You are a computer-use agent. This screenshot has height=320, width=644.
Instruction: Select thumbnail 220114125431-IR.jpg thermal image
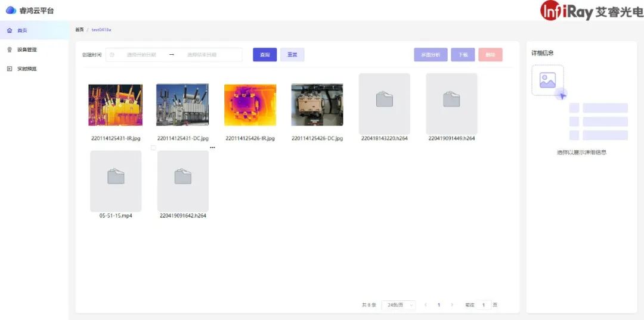coord(116,105)
